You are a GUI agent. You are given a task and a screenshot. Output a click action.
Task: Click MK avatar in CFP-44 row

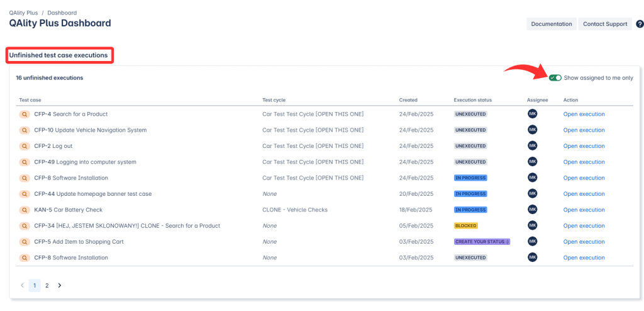[532, 193]
